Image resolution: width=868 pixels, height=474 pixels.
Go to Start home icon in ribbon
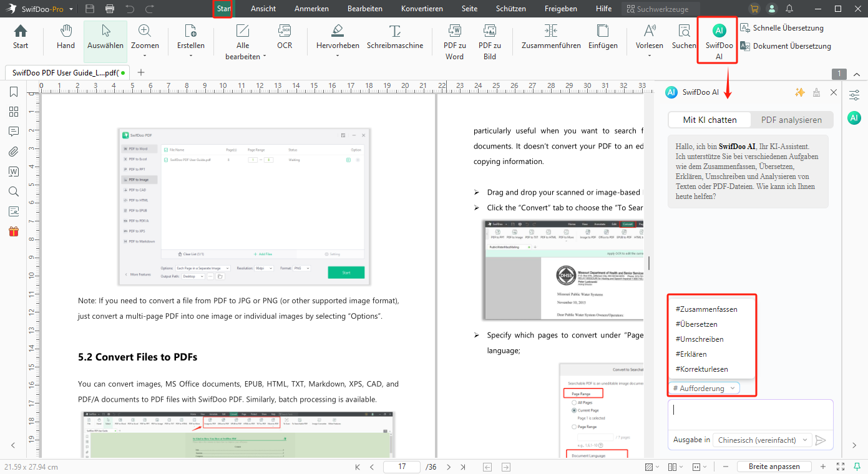coord(21,37)
